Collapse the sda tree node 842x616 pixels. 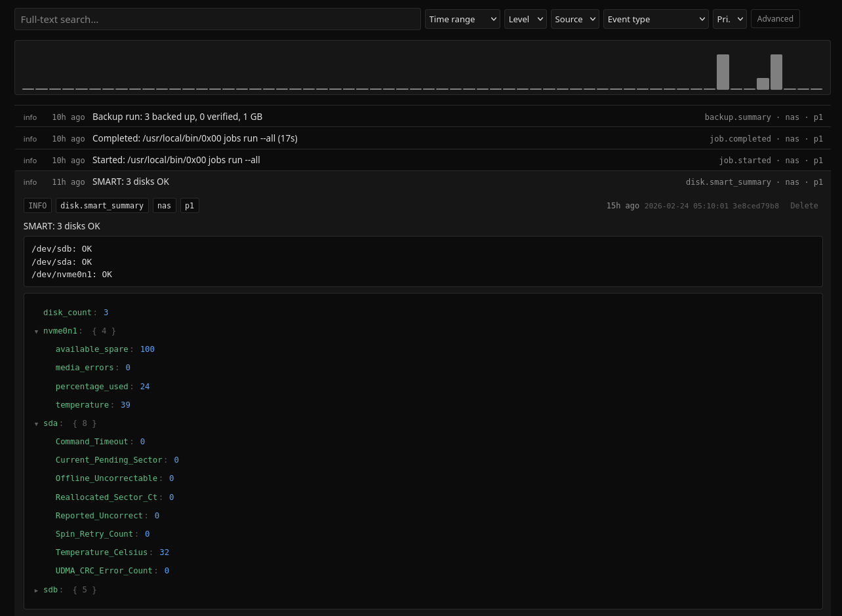37,424
